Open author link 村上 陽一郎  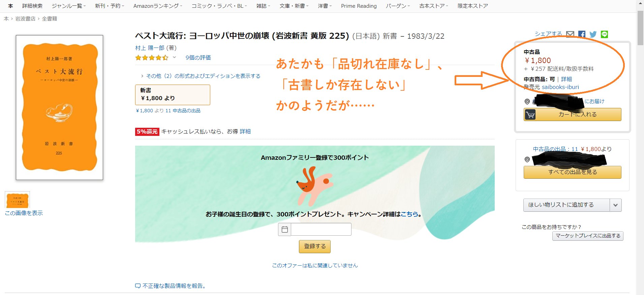[150, 48]
